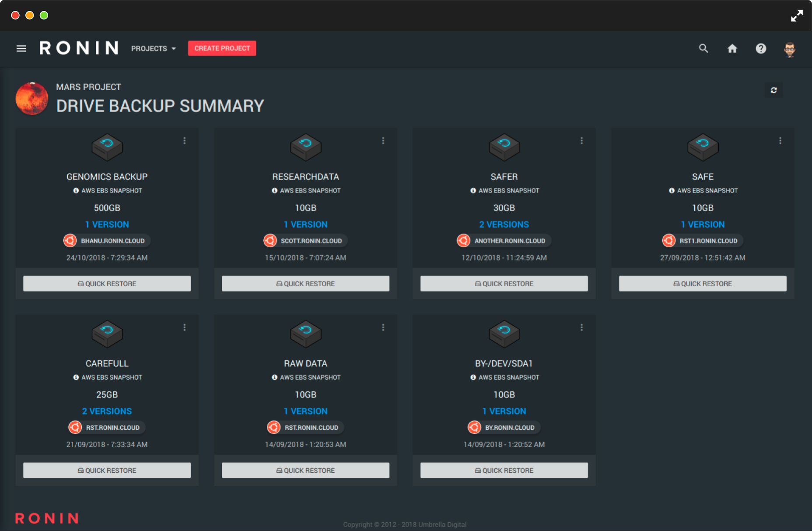The image size is (812, 531).
Task: Click the Mars Project planet thumbnail
Action: [x=32, y=98]
